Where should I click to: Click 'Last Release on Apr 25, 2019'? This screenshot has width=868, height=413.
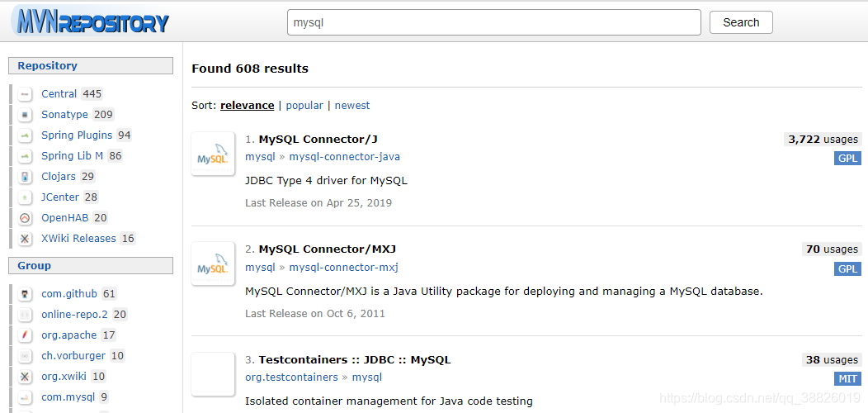coord(318,203)
